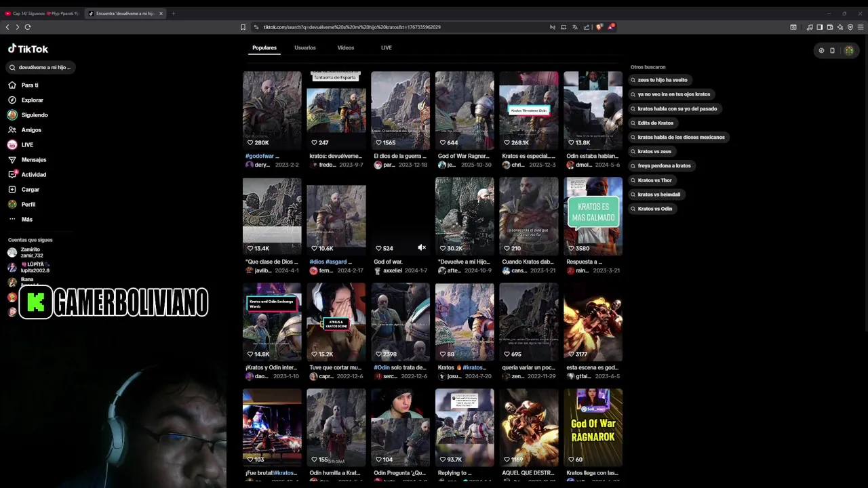Open the 'Tuve que cortar mu...' video caption
This screenshot has height=488, width=868.
point(335,367)
